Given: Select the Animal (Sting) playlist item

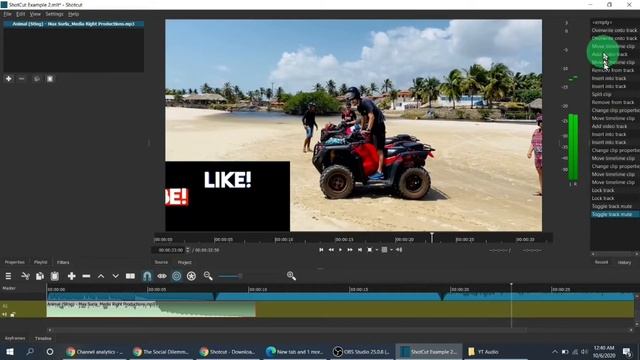Looking at the screenshot, I should click(73, 24).
